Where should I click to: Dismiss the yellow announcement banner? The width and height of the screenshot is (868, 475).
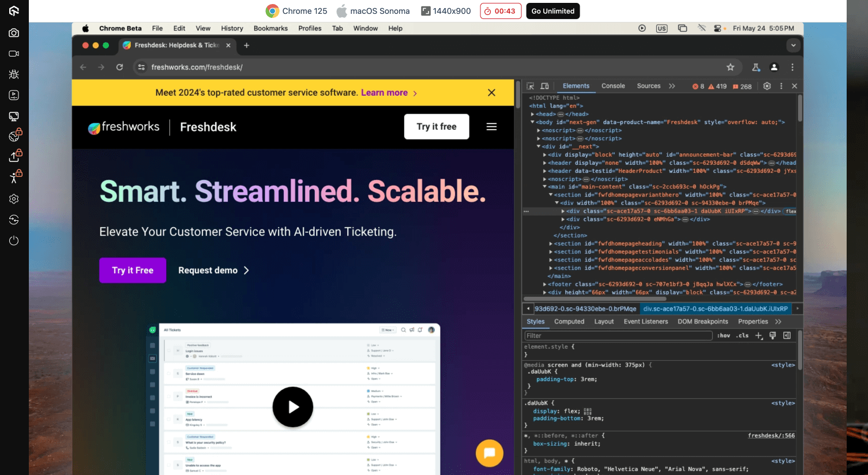coord(491,93)
